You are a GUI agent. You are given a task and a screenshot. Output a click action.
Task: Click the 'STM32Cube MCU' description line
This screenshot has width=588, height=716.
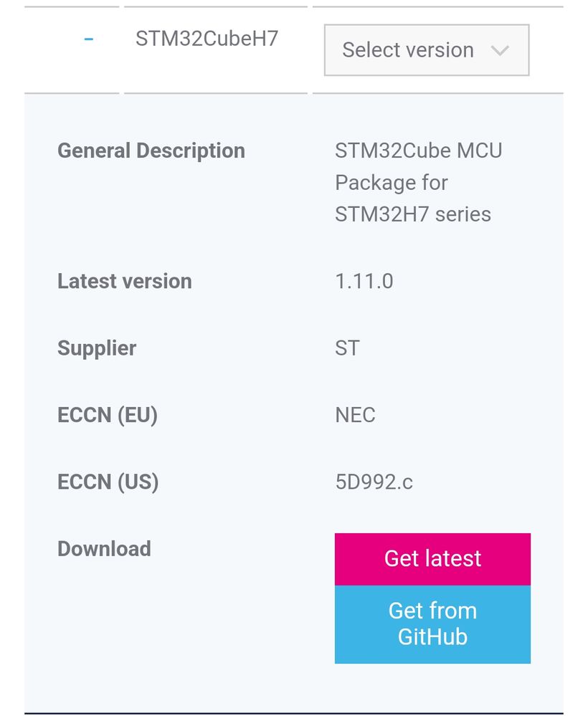[x=419, y=151]
